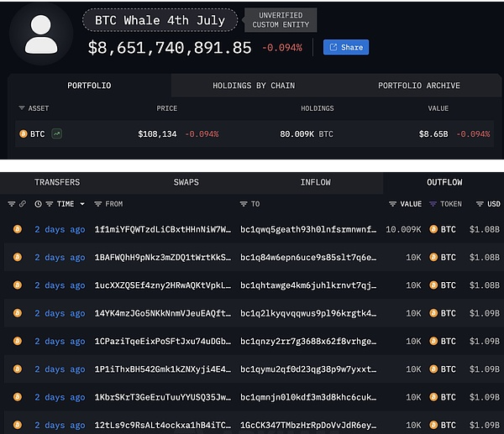The image size is (504, 434).
Task: Expand the Time sort dropdown arrow
Action: 82,204
